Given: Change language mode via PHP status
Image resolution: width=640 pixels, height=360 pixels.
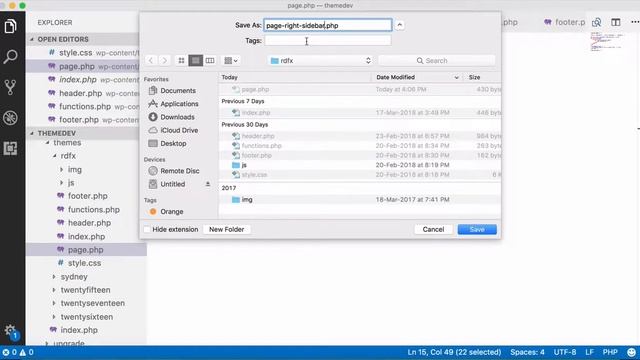Looking at the screenshot, I should pyautogui.click(x=610, y=352).
